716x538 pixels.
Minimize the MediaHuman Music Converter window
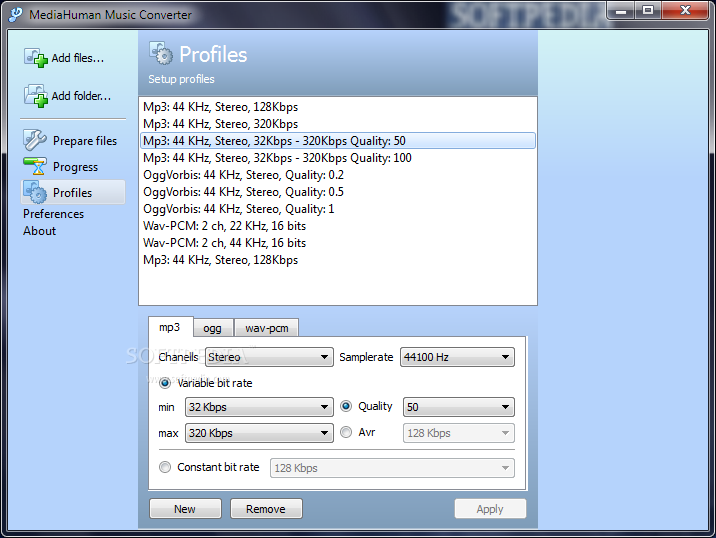click(621, 11)
